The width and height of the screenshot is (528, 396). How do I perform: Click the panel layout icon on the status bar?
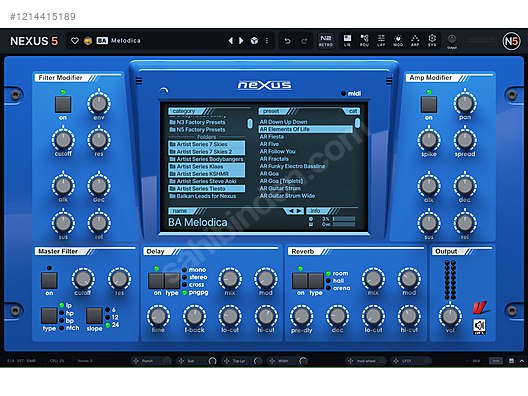(511, 361)
